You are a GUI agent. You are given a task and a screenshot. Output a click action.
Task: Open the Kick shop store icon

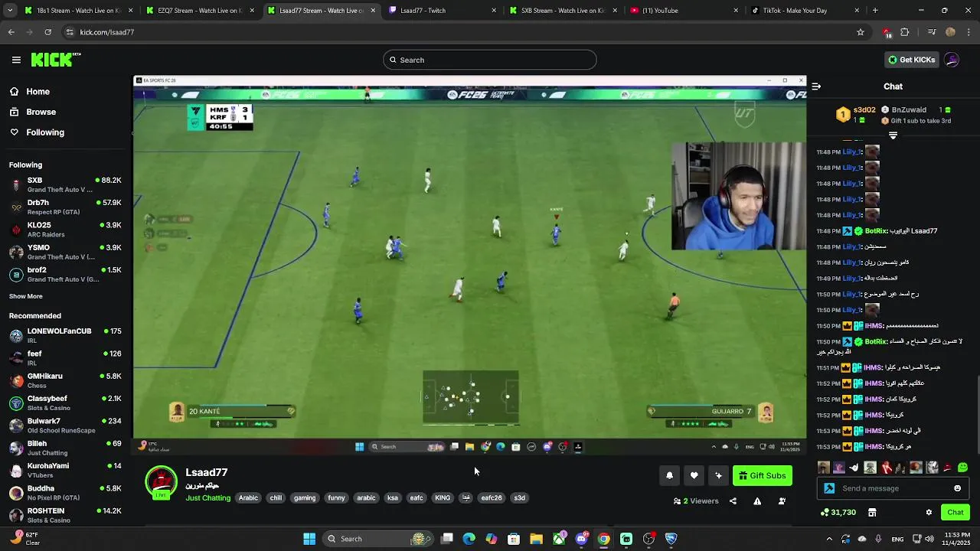click(x=871, y=512)
